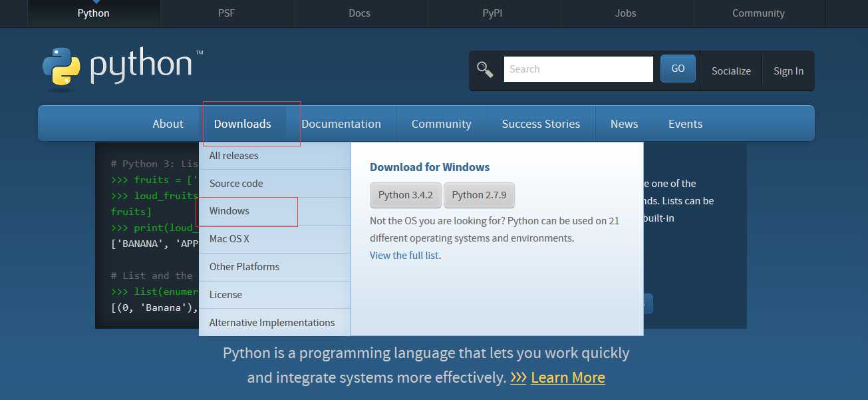Open the Events navigation menu
The image size is (868, 400).
click(685, 124)
